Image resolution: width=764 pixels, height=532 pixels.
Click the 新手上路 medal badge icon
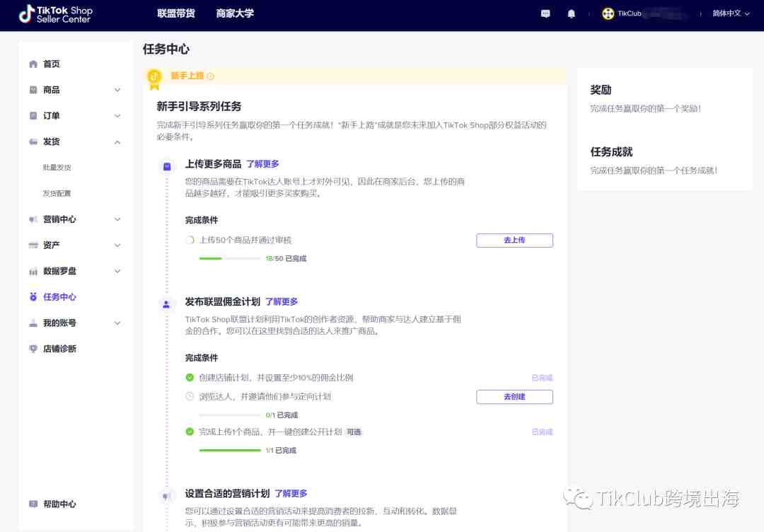tap(154, 79)
